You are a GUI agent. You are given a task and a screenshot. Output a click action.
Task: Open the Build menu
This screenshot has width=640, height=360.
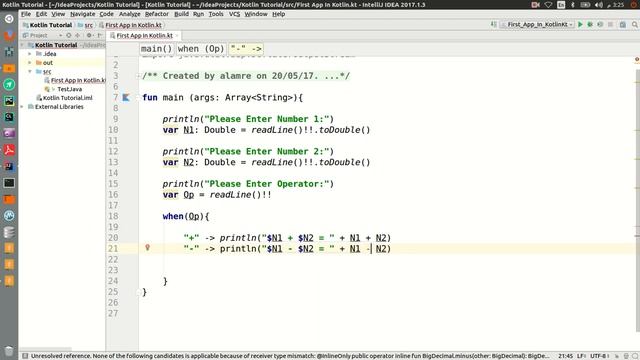pos(181,14)
